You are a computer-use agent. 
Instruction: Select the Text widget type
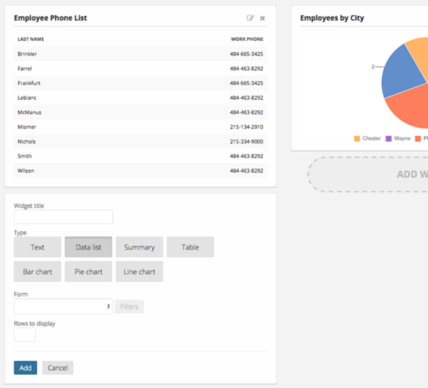click(37, 247)
